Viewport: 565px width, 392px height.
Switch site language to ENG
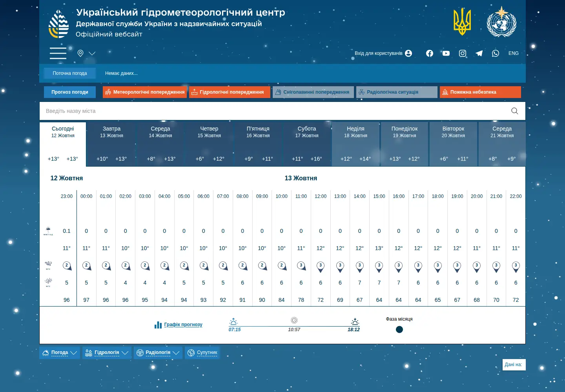pyautogui.click(x=514, y=53)
